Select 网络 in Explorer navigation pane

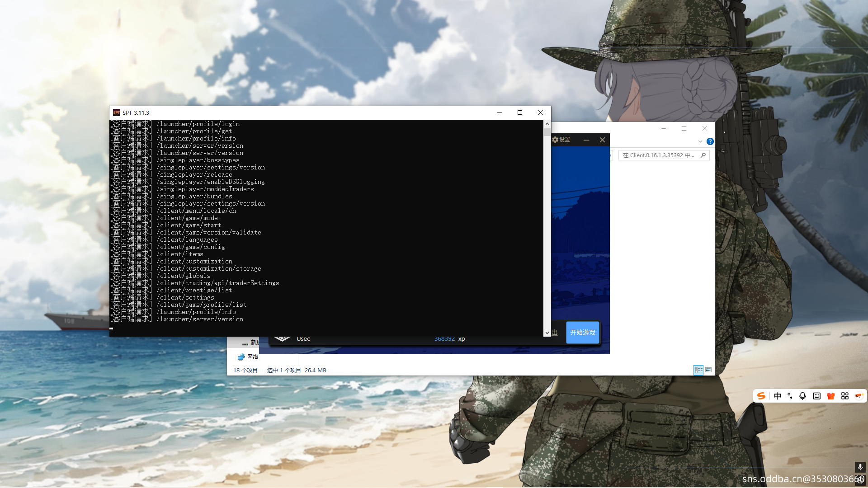tap(248, 357)
